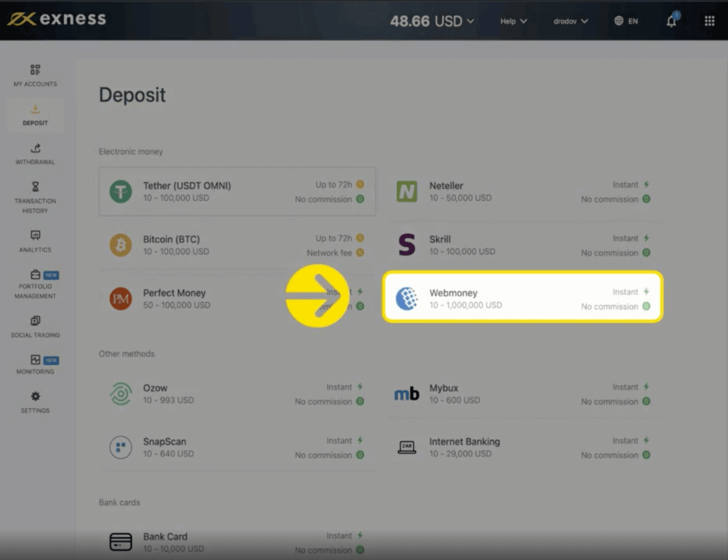The height and width of the screenshot is (560, 728).
Task: Open Withdrawal from the sidebar
Action: (x=35, y=154)
